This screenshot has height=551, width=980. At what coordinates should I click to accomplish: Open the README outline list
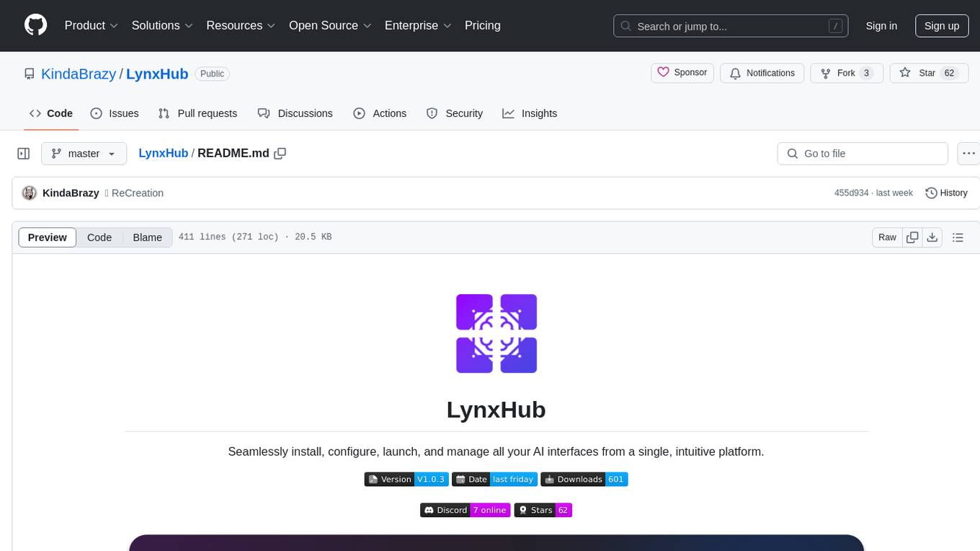click(x=958, y=237)
